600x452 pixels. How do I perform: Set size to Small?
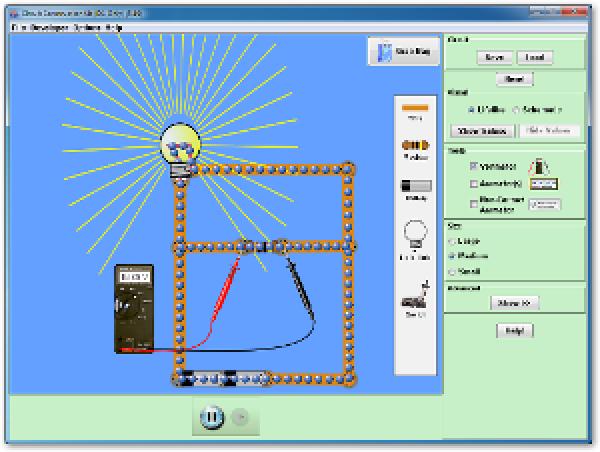point(452,271)
